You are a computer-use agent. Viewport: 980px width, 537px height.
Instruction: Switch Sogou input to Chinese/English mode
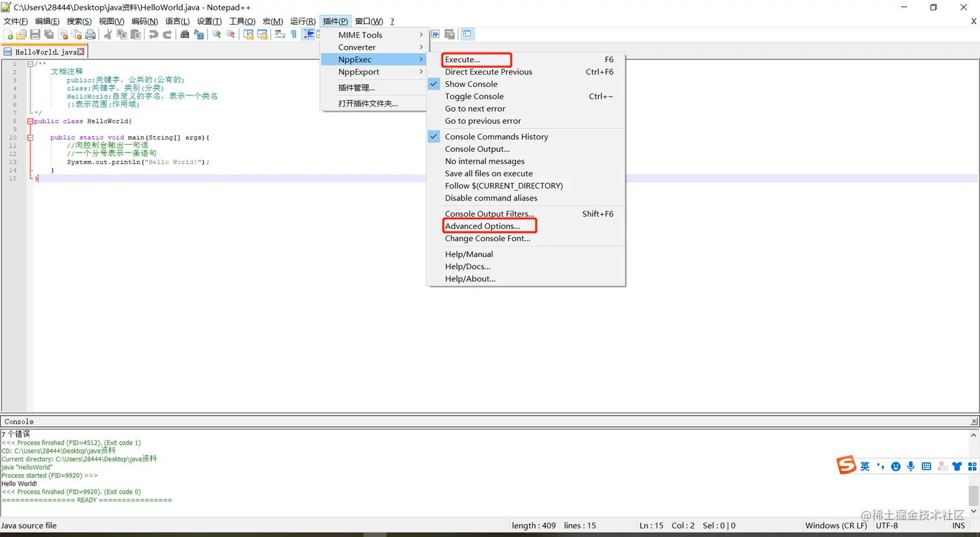(865, 466)
